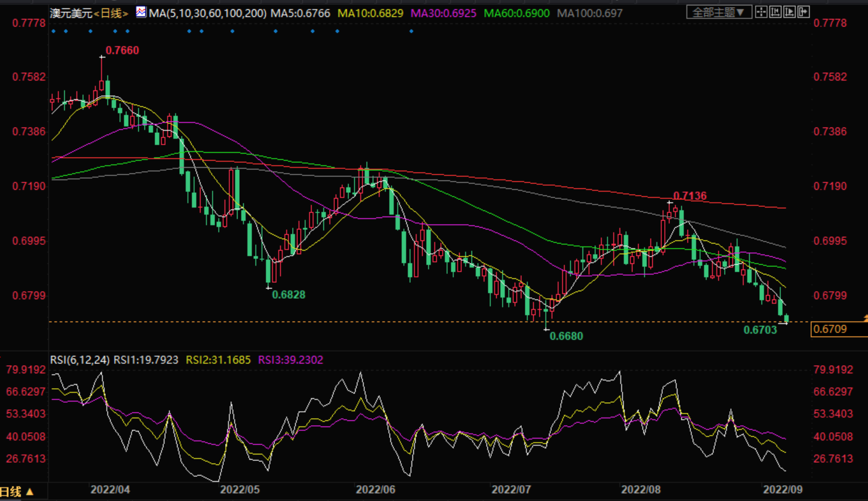Click the MA5:0.6766 value
Image resolution: width=868 pixels, height=501 pixels.
[x=300, y=13]
